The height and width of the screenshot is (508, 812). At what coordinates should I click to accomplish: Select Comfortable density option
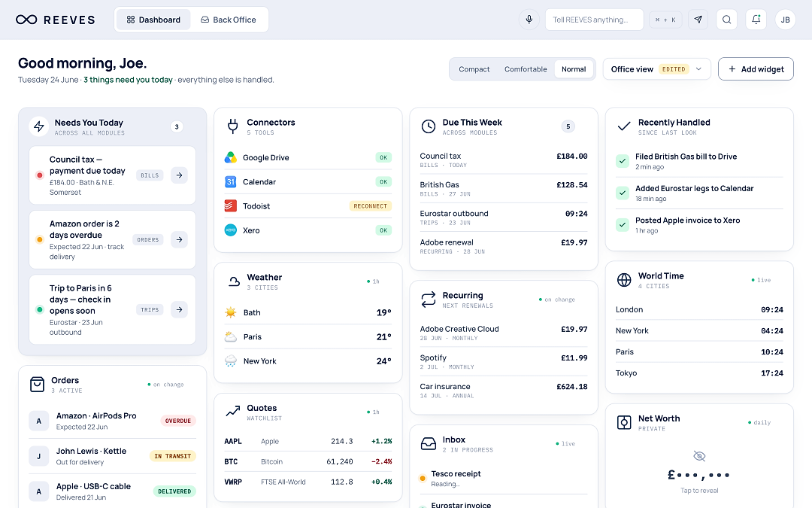pyautogui.click(x=526, y=69)
